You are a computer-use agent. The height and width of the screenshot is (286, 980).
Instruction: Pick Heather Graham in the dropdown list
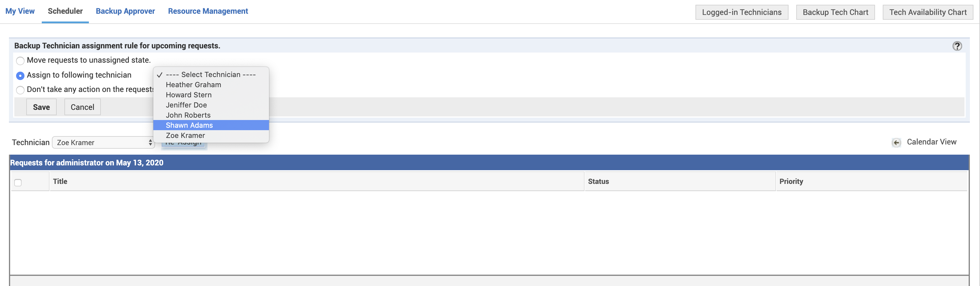(193, 84)
